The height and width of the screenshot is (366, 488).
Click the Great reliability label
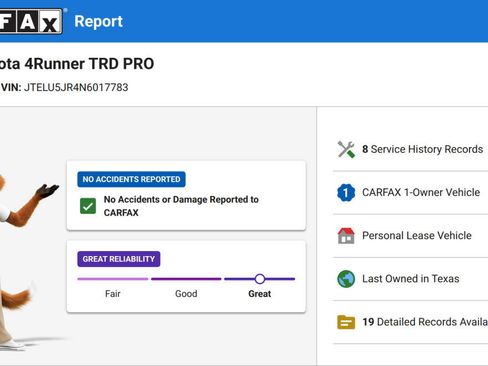coord(260,294)
